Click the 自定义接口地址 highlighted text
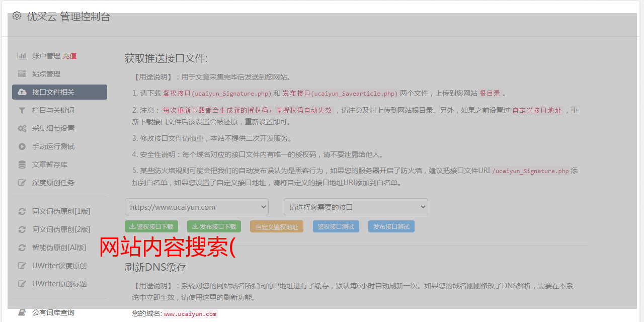Viewport: 644px width, 322px height. coord(537,110)
